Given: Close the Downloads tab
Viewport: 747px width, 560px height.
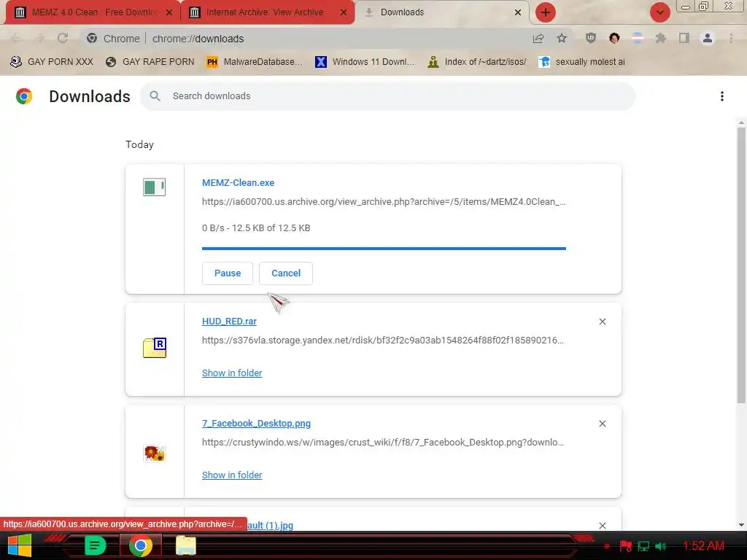Looking at the screenshot, I should tap(518, 13).
